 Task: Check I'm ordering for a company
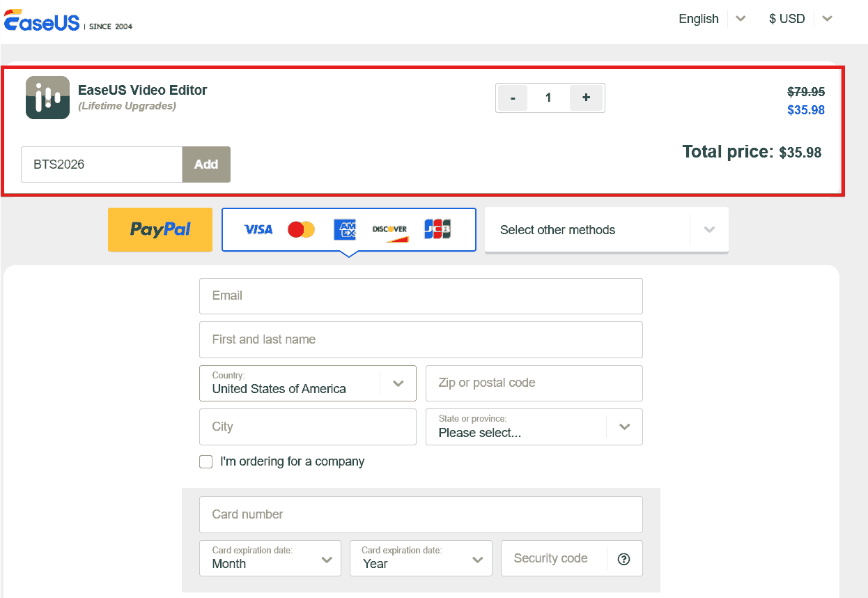click(x=206, y=461)
